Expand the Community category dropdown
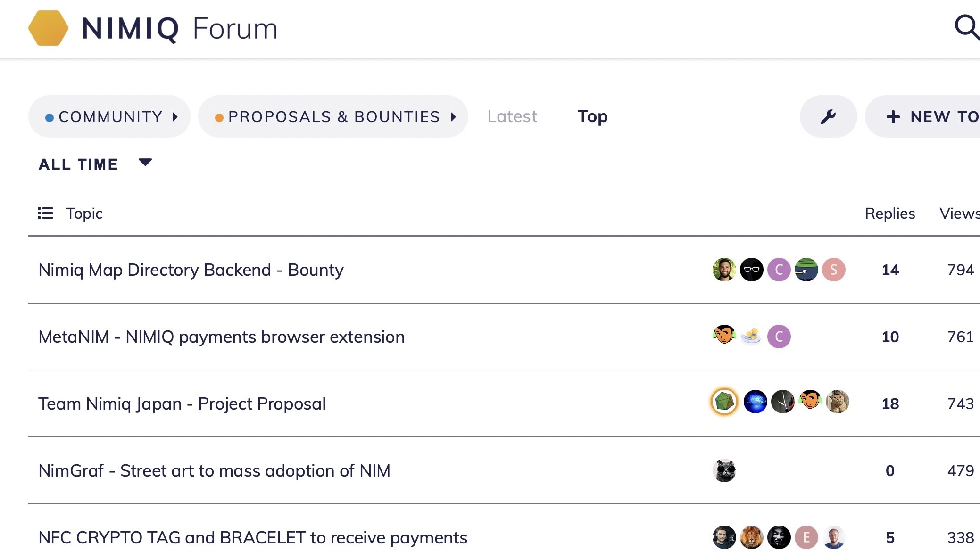 (x=109, y=116)
